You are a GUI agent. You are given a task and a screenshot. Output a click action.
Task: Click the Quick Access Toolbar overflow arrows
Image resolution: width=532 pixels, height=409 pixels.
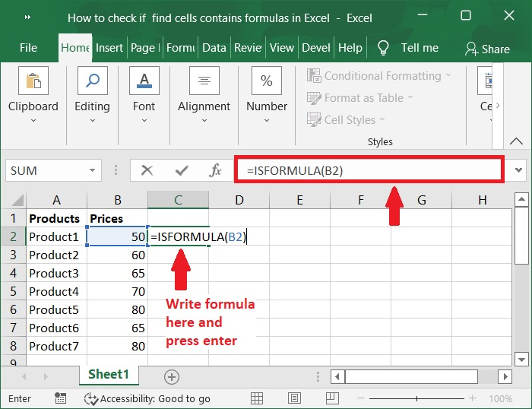(x=28, y=17)
